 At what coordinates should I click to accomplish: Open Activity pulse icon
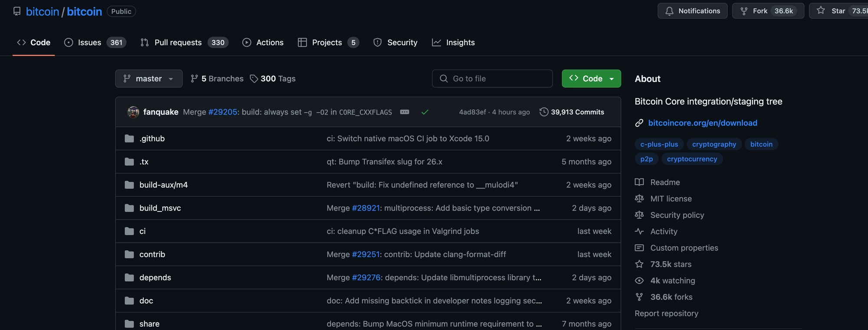pyautogui.click(x=639, y=231)
